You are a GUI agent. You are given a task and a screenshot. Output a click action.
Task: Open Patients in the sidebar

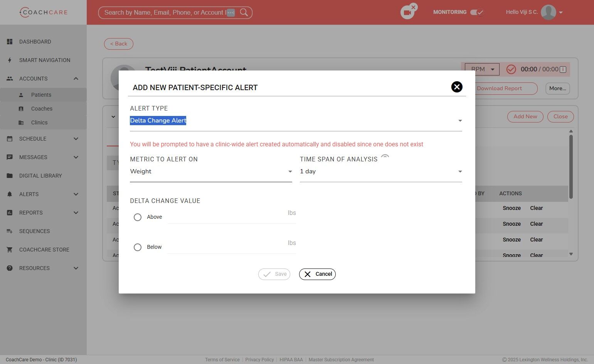41,95
